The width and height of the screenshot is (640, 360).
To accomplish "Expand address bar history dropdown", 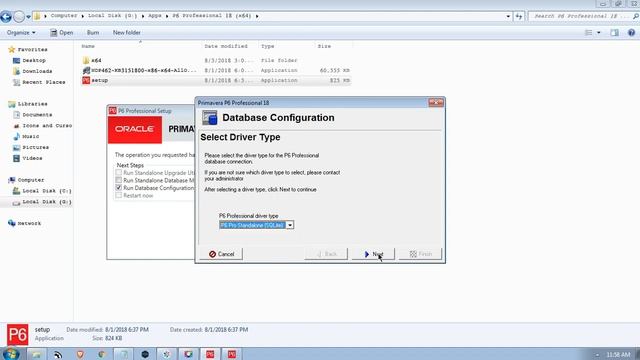I will click(508, 16).
